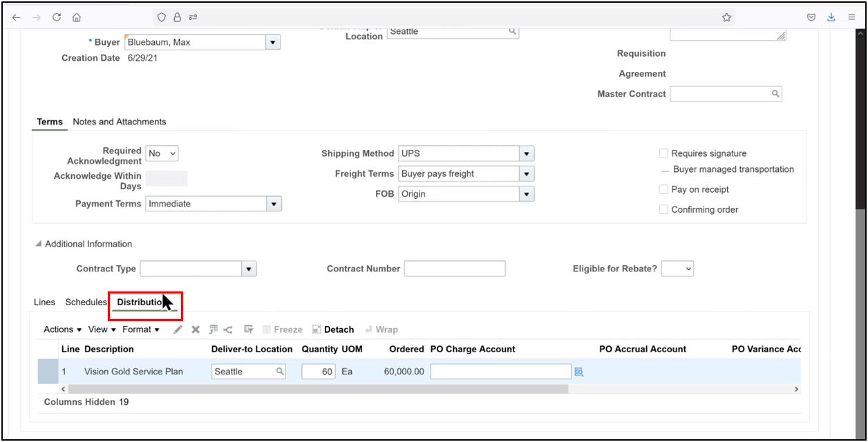Edit the distribution row using the pencil icon
868x442 pixels.
178,329
